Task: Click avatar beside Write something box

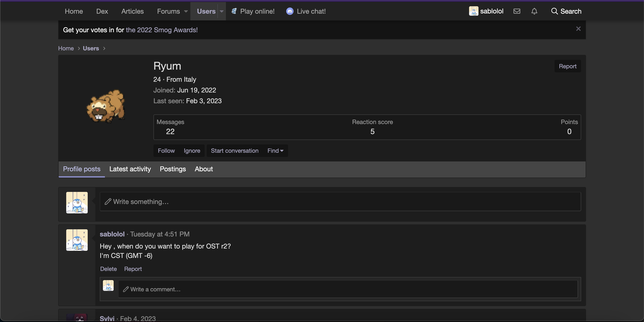Action: tap(77, 203)
